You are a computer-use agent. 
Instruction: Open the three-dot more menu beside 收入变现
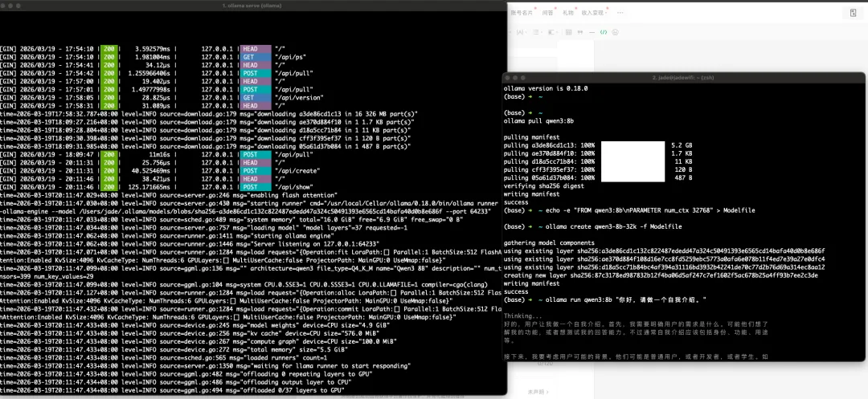click(620, 13)
